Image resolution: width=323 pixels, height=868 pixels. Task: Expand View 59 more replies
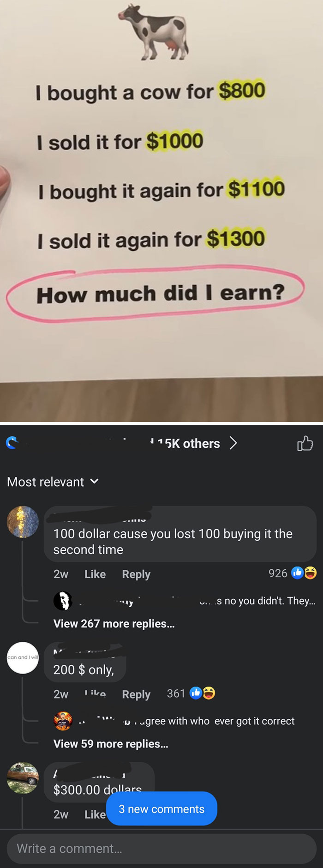(x=111, y=744)
